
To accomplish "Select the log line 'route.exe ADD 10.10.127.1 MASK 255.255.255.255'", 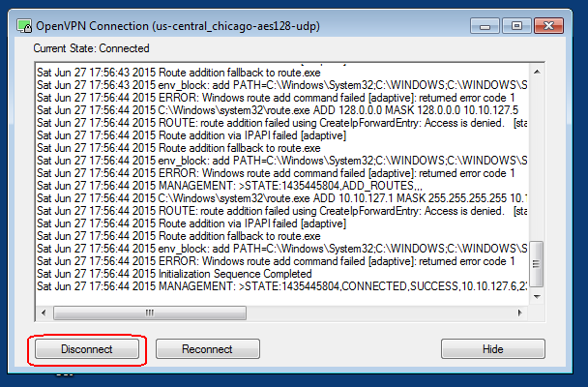I will tap(281, 198).
